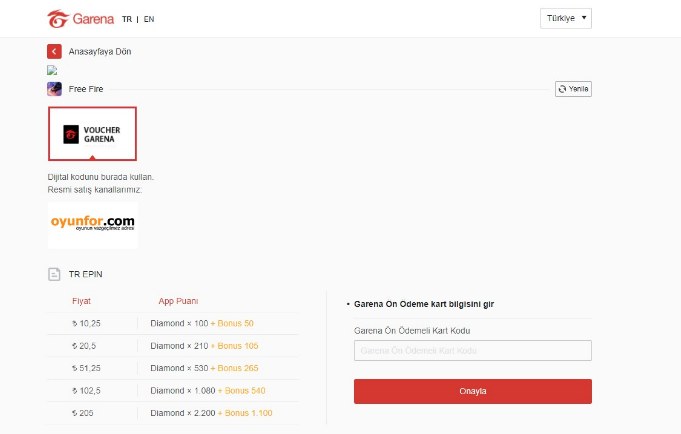Focus the Garena Ön Ödemeli Kart Kodu field
The height and width of the screenshot is (434, 681).
click(472, 350)
